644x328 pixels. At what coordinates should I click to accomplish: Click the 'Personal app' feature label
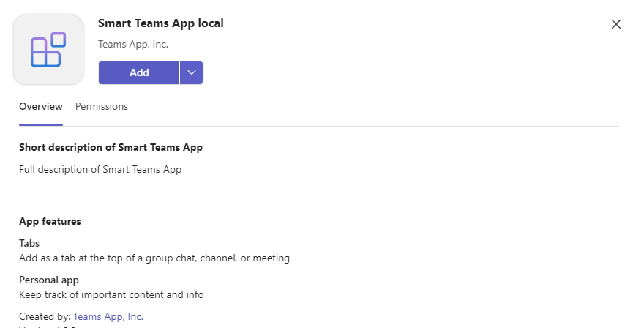(x=49, y=280)
